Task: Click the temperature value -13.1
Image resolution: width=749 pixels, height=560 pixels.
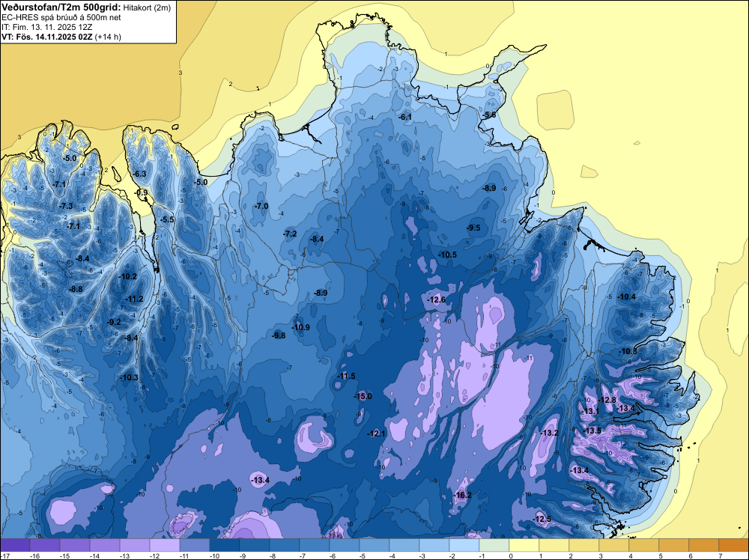Action: coord(590,411)
